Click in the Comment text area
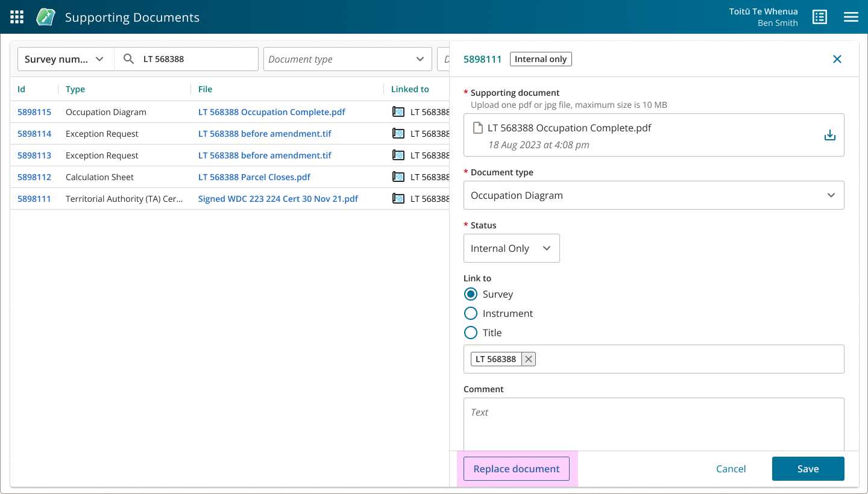 (x=654, y=424)
